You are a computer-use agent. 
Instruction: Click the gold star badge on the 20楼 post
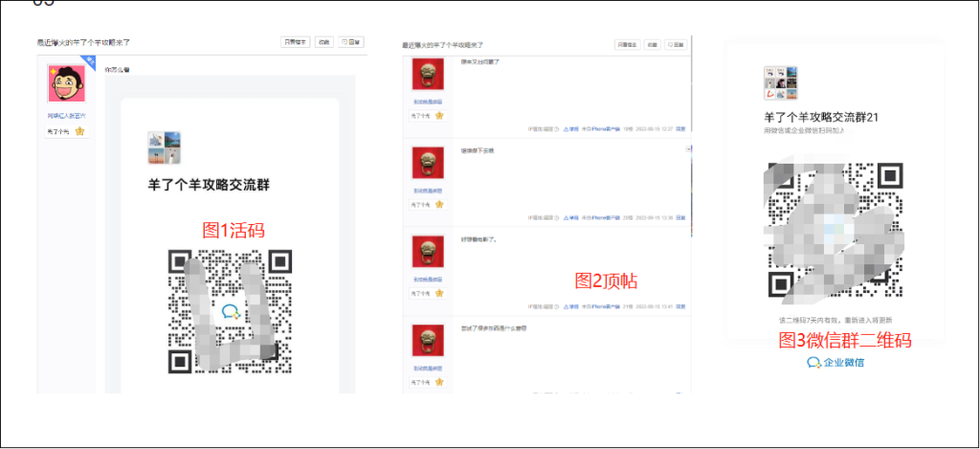[x=439, y=205]
